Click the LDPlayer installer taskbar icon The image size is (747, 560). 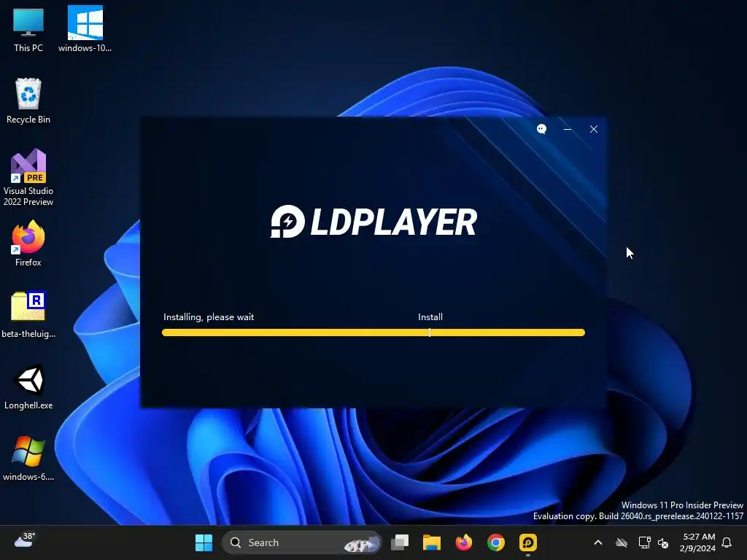click(x=528, y=542)
